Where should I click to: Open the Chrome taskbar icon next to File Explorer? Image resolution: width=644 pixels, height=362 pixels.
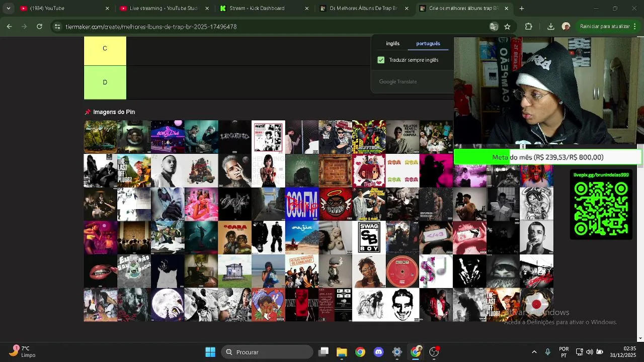point(360,352)
